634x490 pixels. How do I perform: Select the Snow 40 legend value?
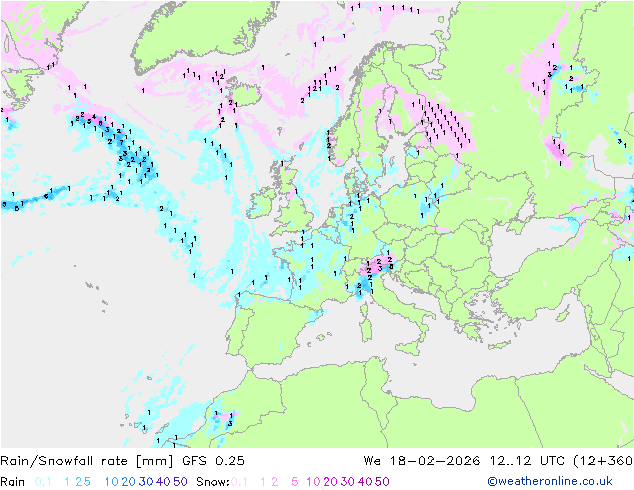click(365, 482)
